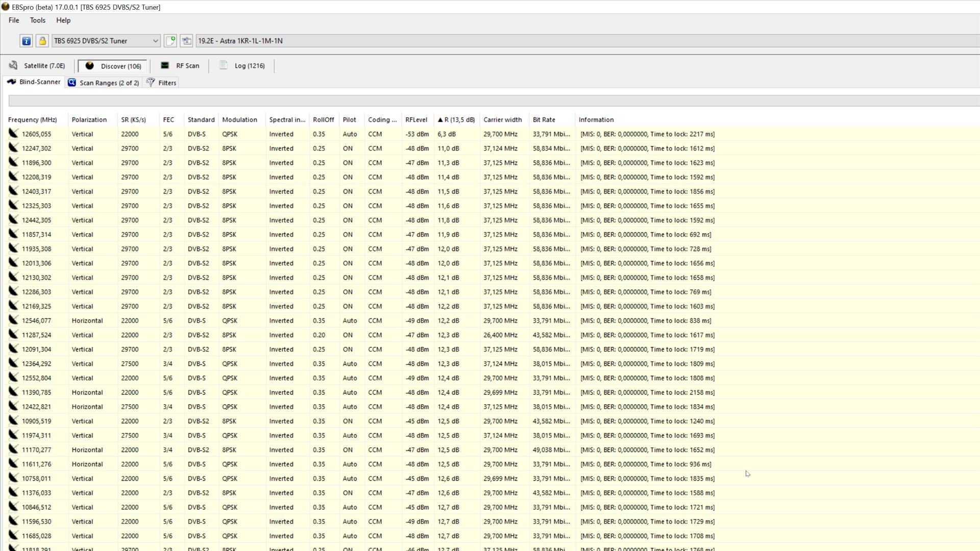Open the Tools menu
This screenshot has height=551, width=980.
tap(37, 20)
